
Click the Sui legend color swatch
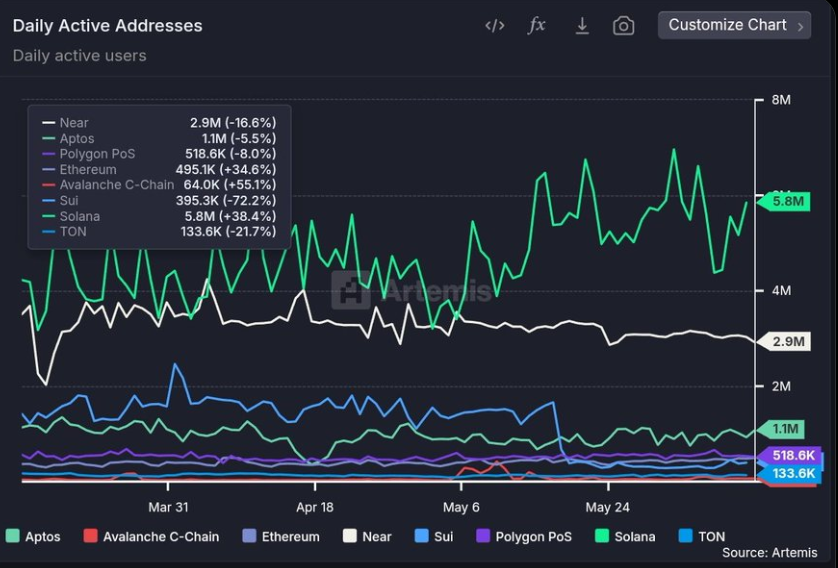(421, 536)
